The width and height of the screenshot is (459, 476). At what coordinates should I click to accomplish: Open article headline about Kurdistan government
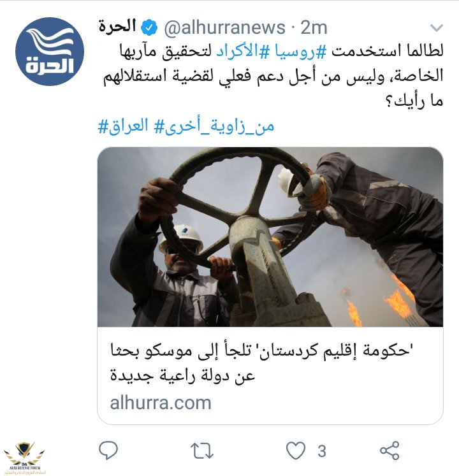pos(262,363)
